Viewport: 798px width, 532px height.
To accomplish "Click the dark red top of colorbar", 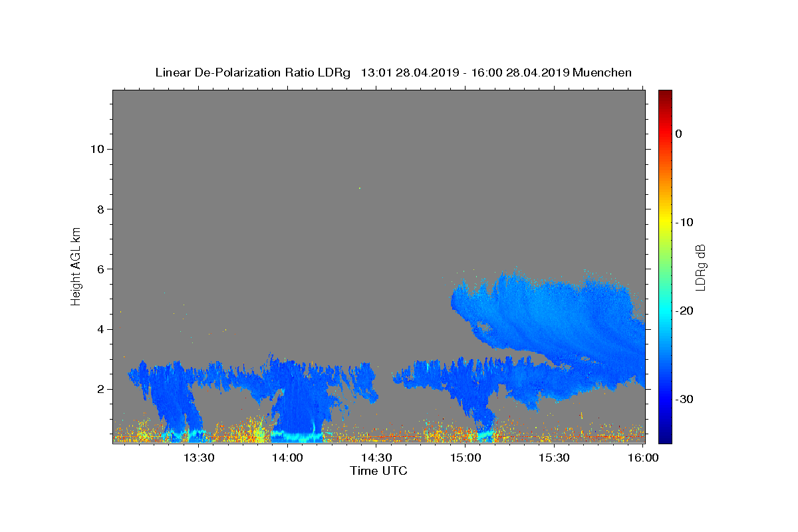I will coord(665,95).
